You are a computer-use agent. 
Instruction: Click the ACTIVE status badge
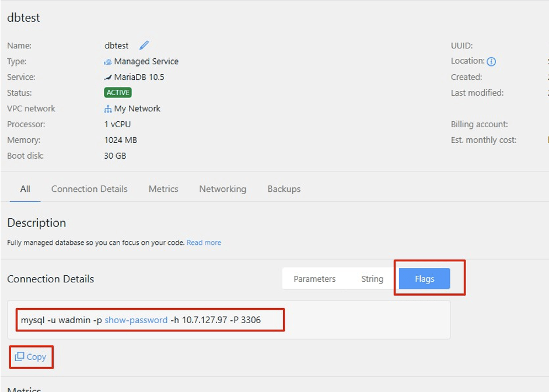coord(117,92)
